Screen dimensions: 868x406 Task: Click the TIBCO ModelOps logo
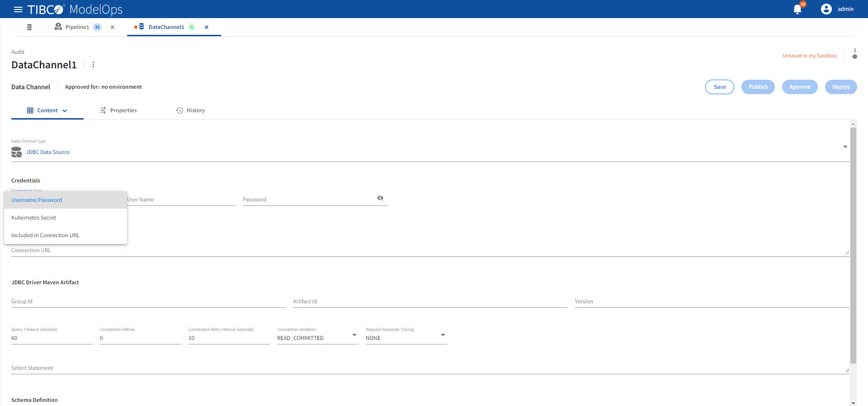[x=75, y=10]
